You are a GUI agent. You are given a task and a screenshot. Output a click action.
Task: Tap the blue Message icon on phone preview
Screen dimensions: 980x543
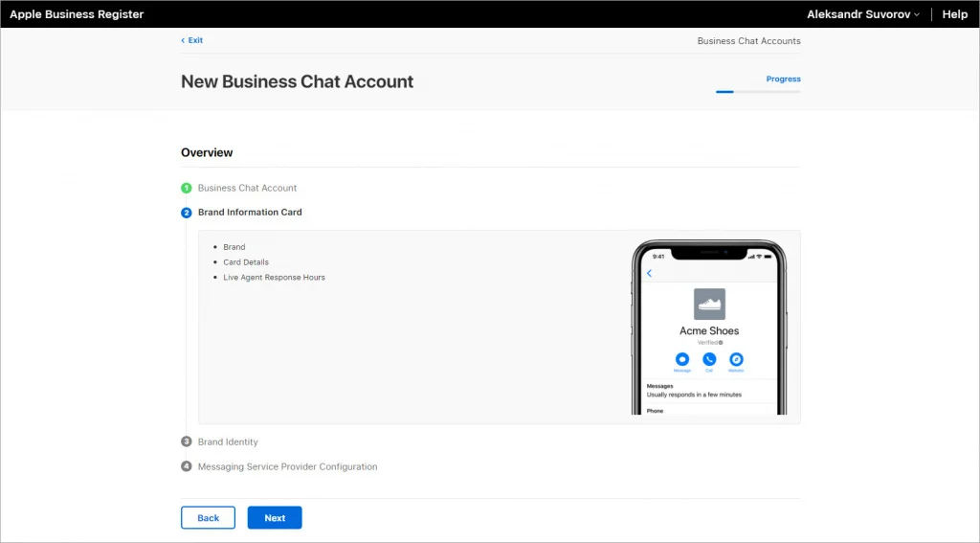click(681, 359)
